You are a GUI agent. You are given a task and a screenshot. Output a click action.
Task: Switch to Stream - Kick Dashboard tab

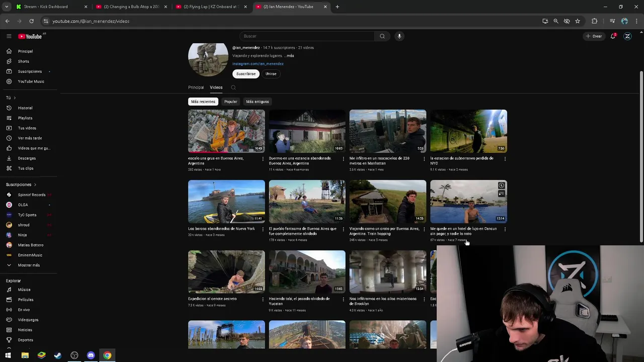(51, 7)
